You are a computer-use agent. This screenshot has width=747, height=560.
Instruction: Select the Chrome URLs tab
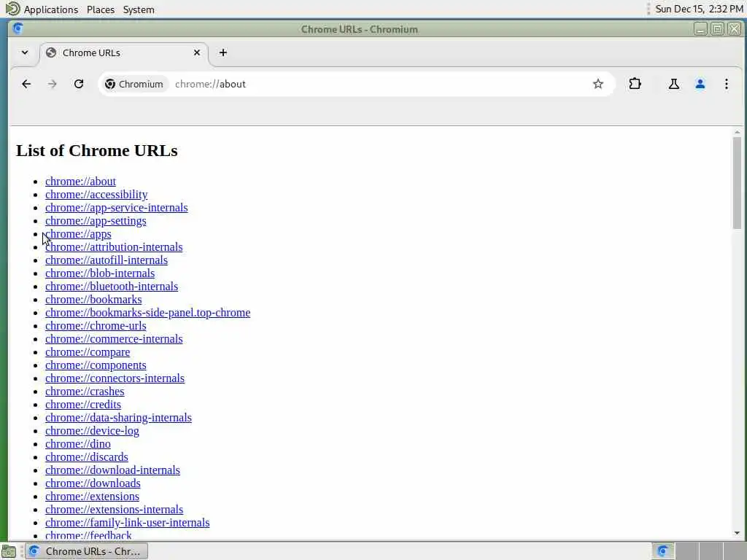pos(124,52)
